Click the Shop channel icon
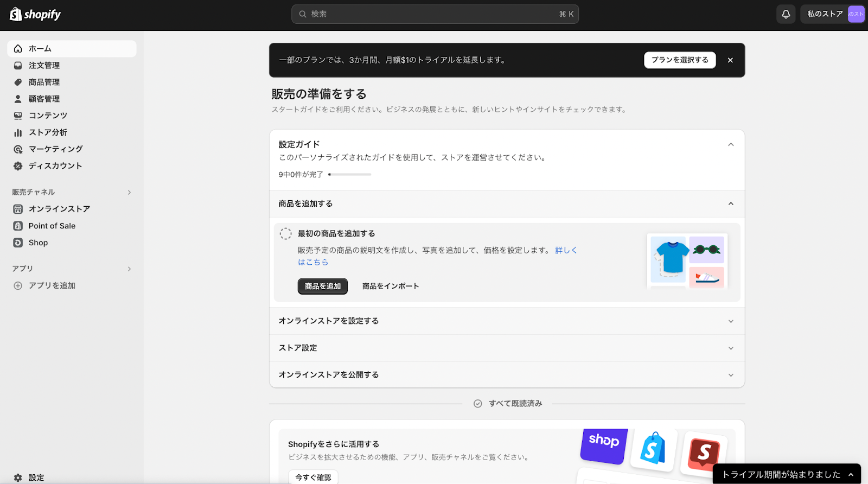Viewport: 868px width, 484px height. pos(18,243)
